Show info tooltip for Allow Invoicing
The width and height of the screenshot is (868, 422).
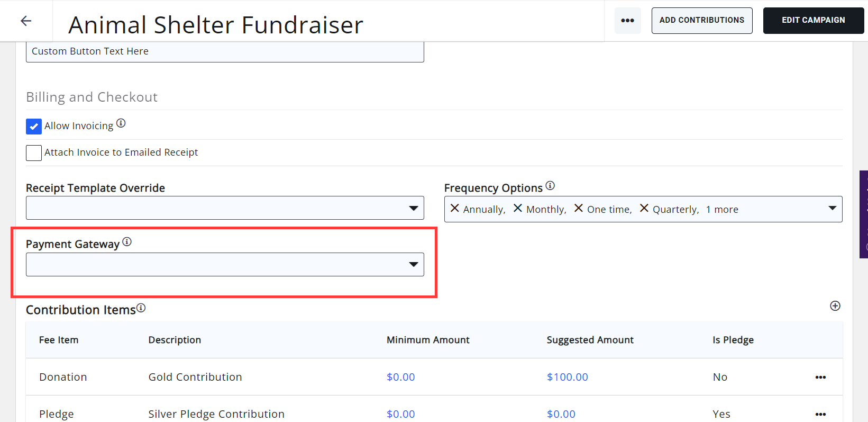[x=121, y=123]
